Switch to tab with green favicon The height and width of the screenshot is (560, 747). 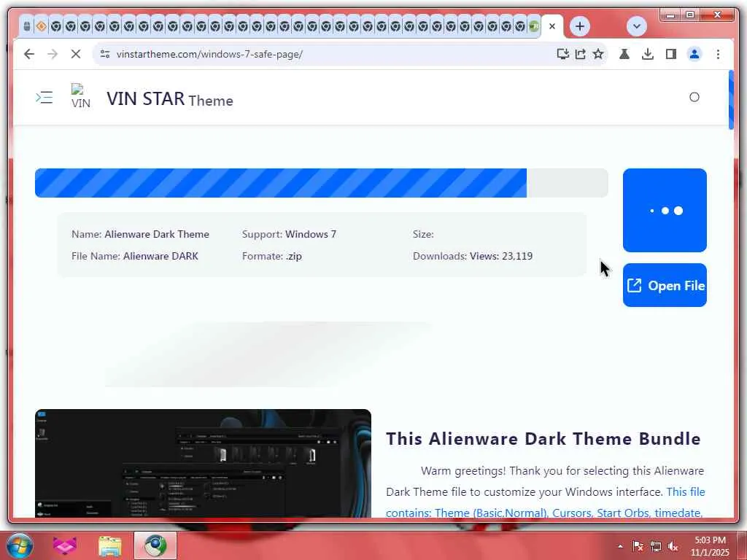533,26
